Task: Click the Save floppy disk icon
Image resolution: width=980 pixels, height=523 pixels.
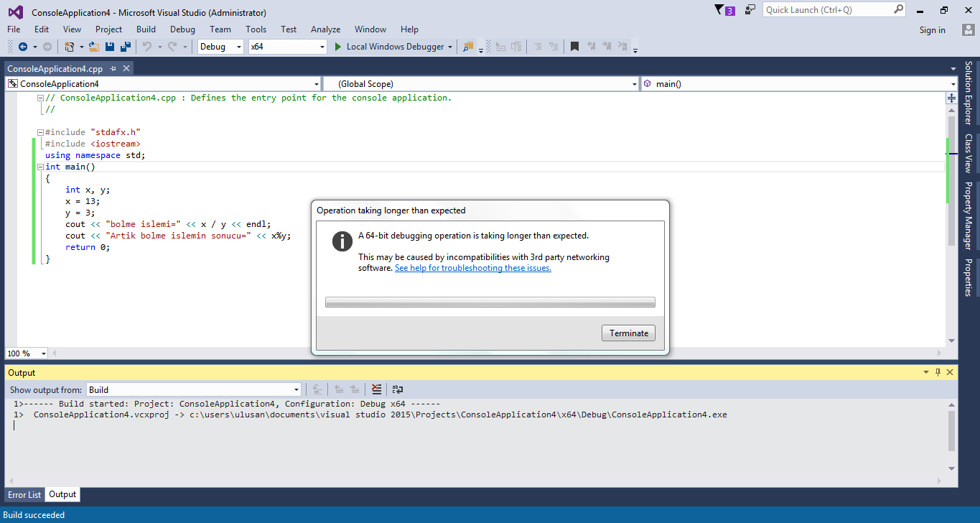Action: click(110, 47)
